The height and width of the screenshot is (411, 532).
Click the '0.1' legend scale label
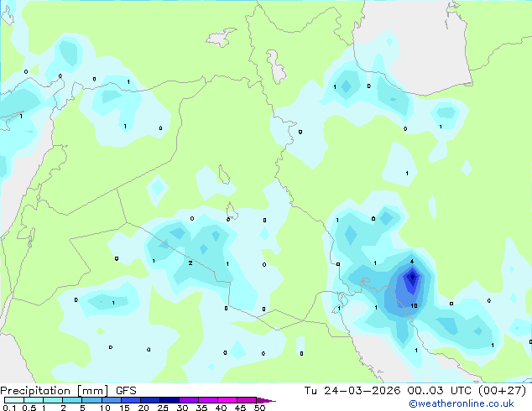[x=9, y=408]
